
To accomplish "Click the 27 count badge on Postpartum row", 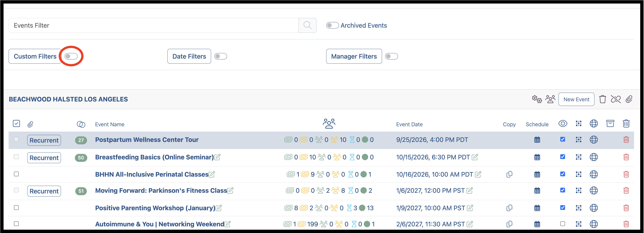I will [x=81, y=140].
